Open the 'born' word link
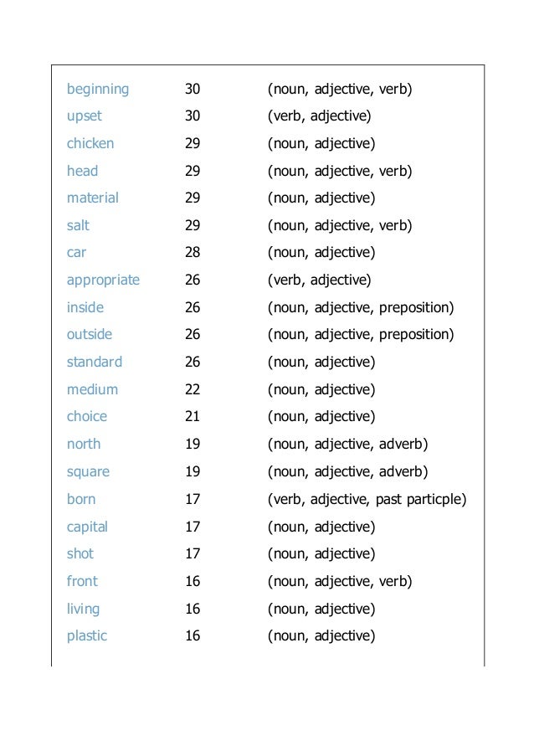The image size is (534, 756). pyautogui.click(x=81, y=499)
